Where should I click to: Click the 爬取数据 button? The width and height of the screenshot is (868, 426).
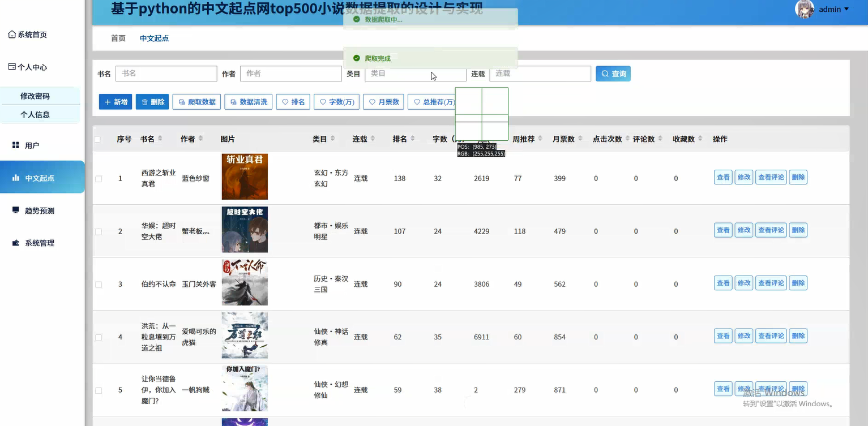(x=196, y=102)
